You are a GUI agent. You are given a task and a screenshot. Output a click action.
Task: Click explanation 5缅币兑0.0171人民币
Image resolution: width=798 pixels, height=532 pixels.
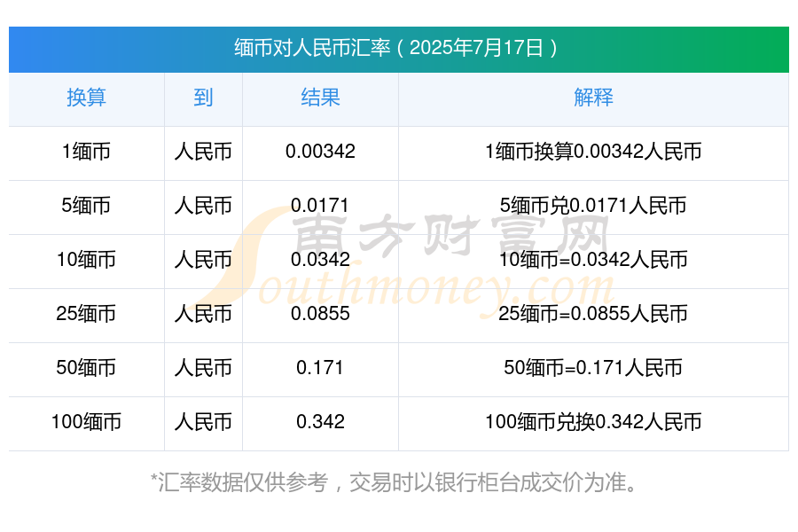593,206
